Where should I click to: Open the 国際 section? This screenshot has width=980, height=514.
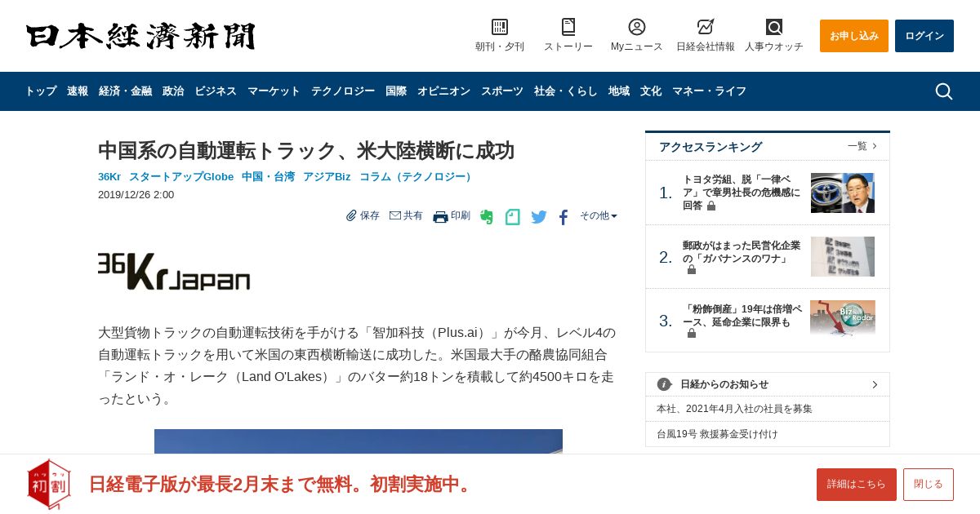point(396,91)
